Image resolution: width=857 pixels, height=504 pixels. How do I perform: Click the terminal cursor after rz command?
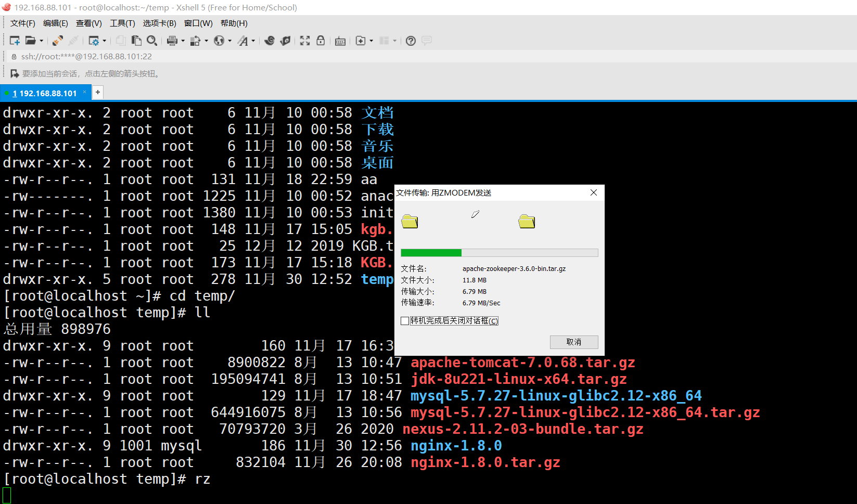coord(7,496)
